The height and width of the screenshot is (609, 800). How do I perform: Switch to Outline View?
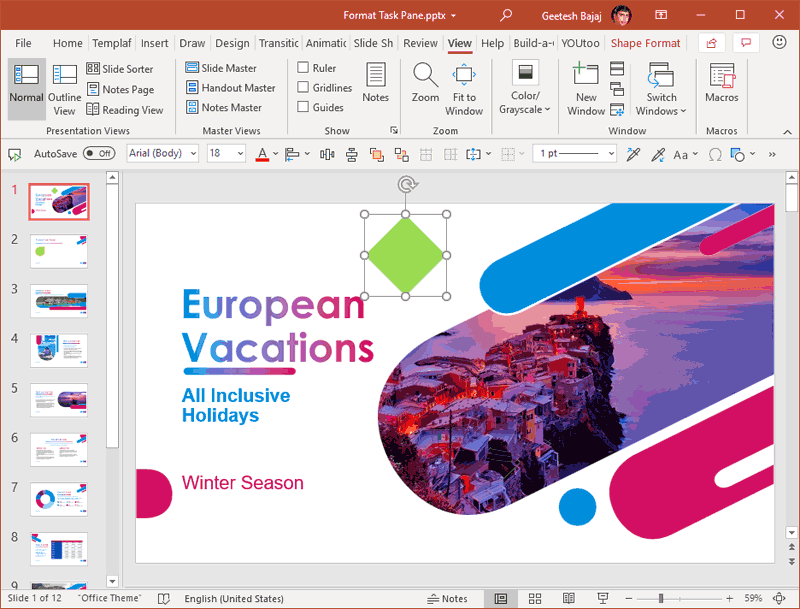tap(65, 88)
